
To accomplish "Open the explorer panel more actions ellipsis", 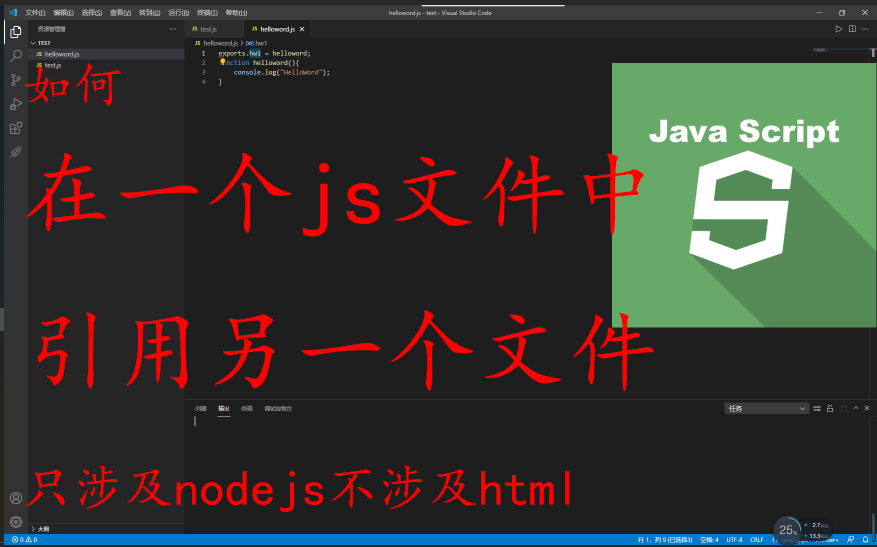I will 173,29.
